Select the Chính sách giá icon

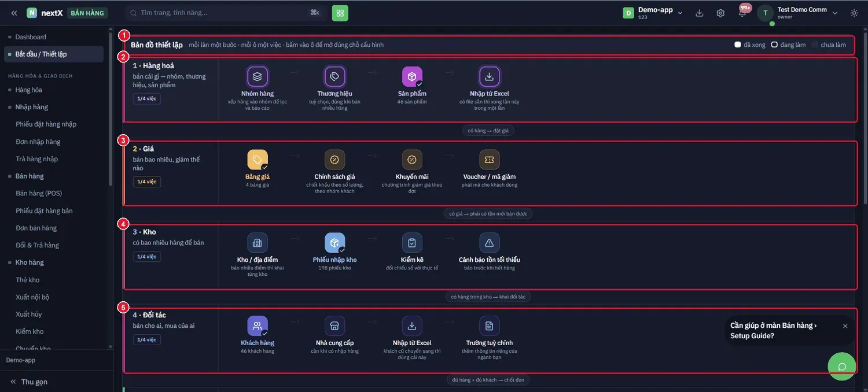(x=335, y=160)
